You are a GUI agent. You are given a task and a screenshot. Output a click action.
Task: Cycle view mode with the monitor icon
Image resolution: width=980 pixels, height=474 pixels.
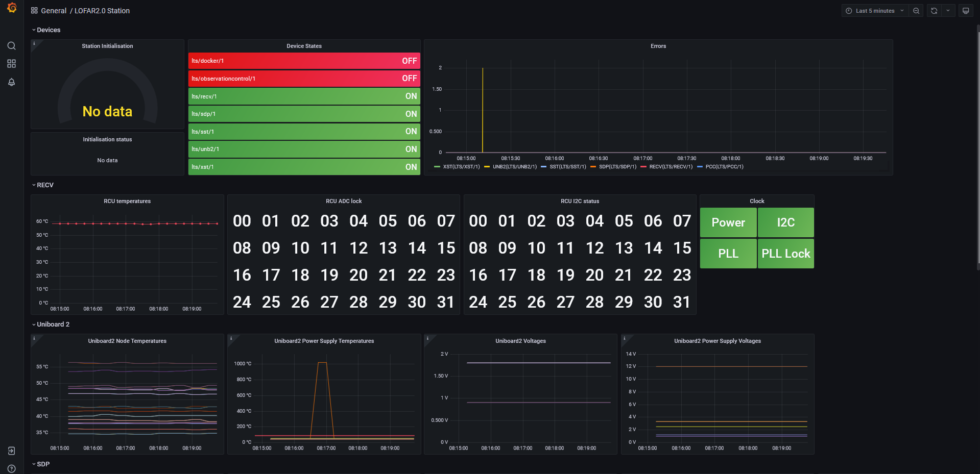[x=966, y=11]
